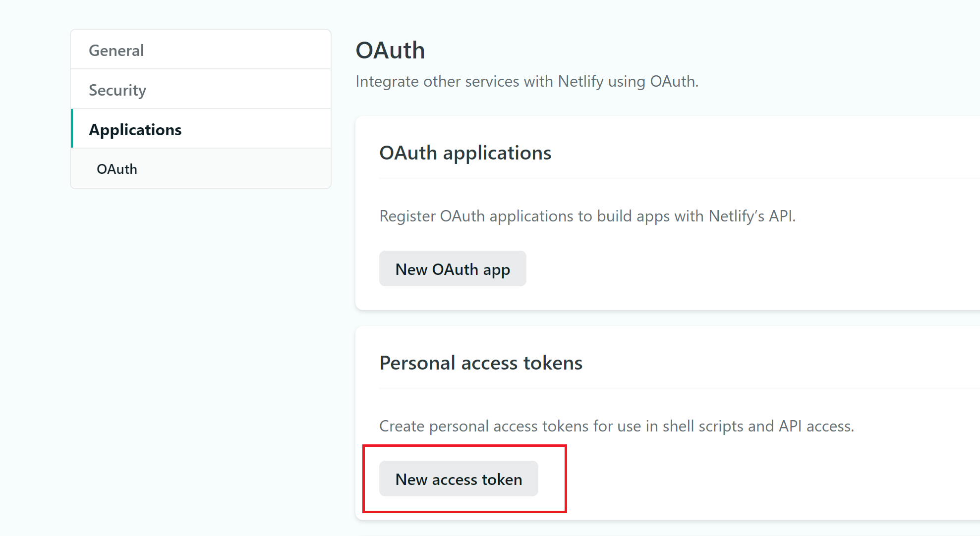Screen dimensions: 980x536
Task: Click "Netlify's API" in the register description
Action: click(x=751, y=216)
